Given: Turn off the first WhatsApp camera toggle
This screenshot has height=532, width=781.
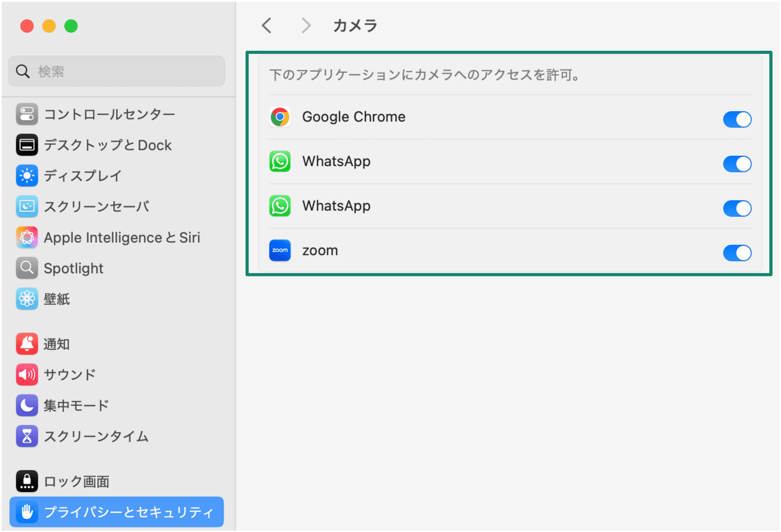Looking at the screenshot, I should pos(736,164).
